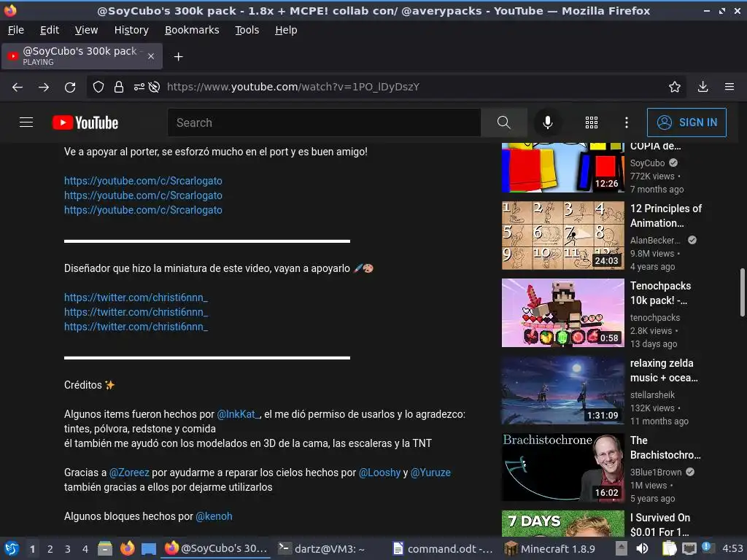Image resolution: width=747 pixels, height=560 pixels.
Task: Launch Firefox from the taskbar quick launcher
Action: [x=127, y=548]
